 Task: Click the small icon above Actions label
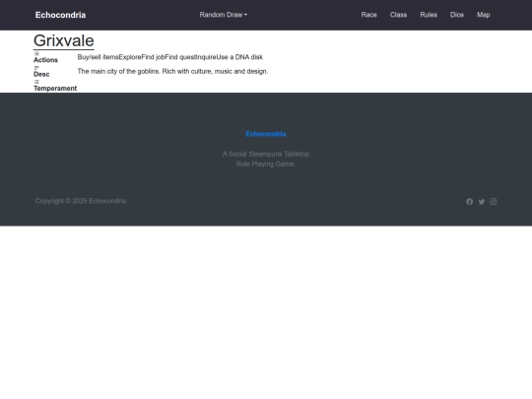click(x=36, y=53)
